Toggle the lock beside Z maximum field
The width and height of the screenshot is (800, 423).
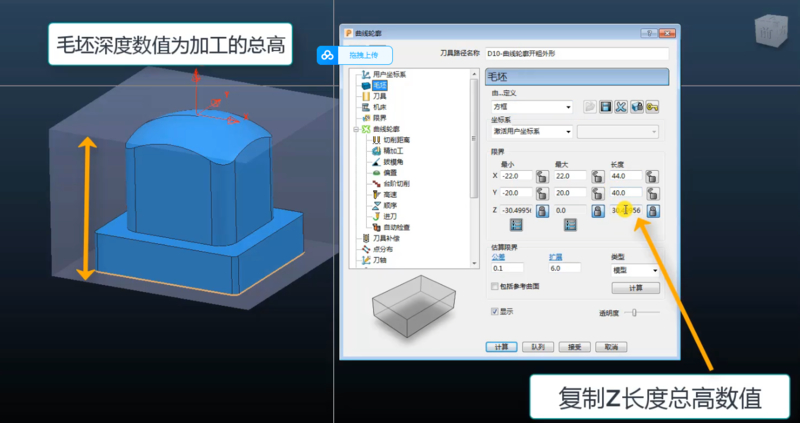pos(597,211)
